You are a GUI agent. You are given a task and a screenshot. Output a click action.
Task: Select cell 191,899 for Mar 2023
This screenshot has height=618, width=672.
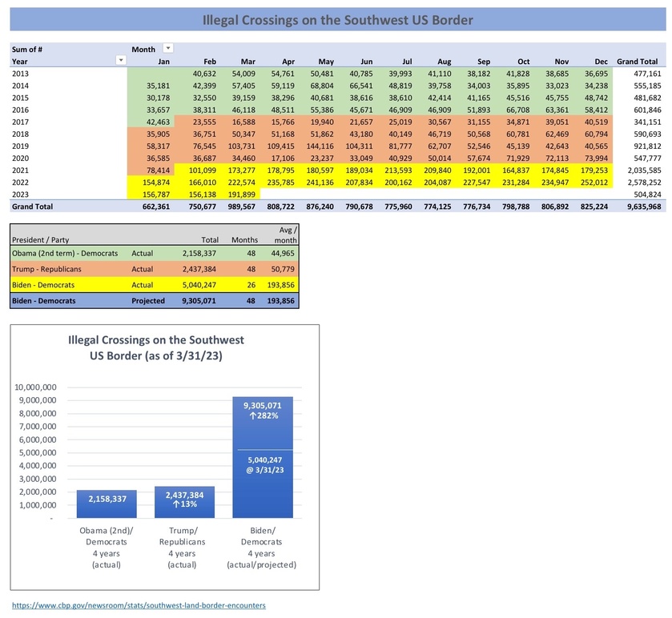pos(242,195)
